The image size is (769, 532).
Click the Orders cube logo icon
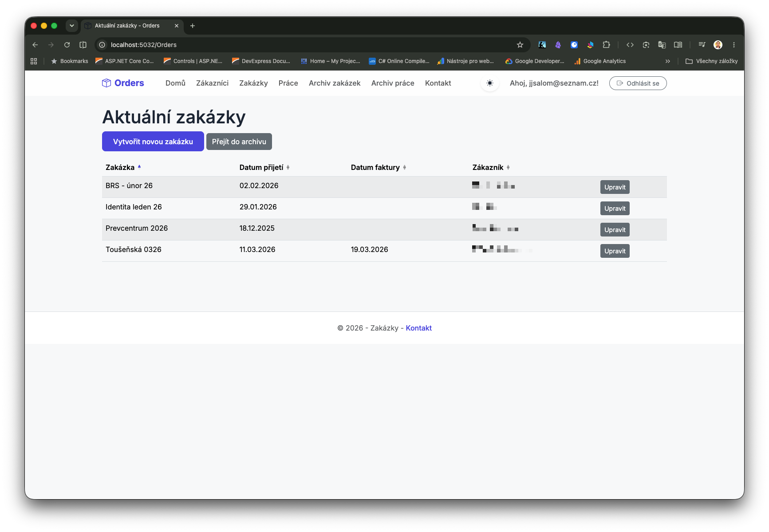(x=106, y=83)
